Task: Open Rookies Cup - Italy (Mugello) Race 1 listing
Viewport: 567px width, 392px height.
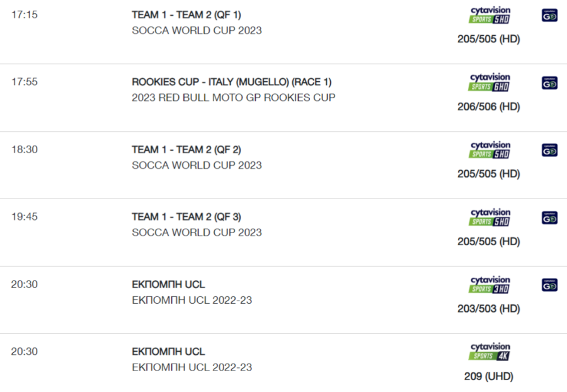Action: (x=232, y=82)
